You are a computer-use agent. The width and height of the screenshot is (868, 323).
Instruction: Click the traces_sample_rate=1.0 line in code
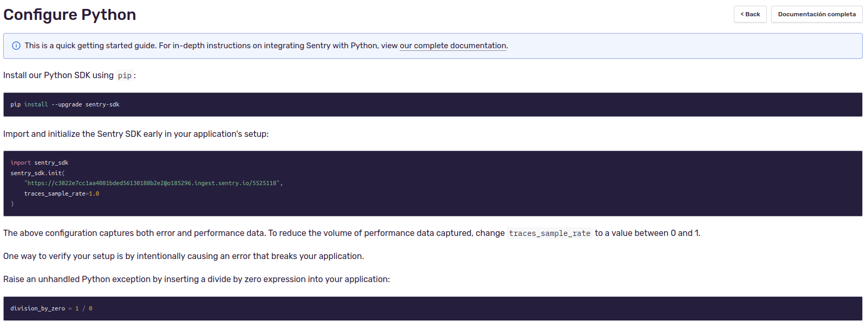pos(61,193)
